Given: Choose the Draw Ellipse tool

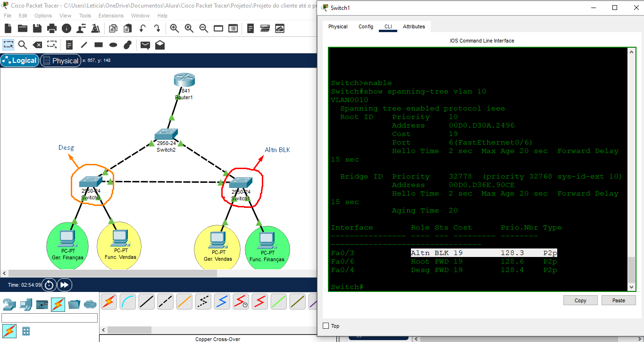Looking at the screenshot, I should tap(113, 45).
